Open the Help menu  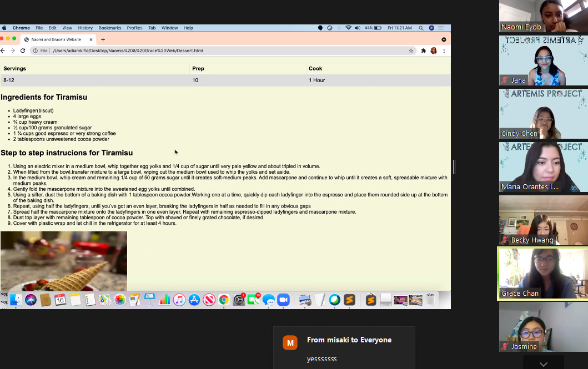(188, 28)
